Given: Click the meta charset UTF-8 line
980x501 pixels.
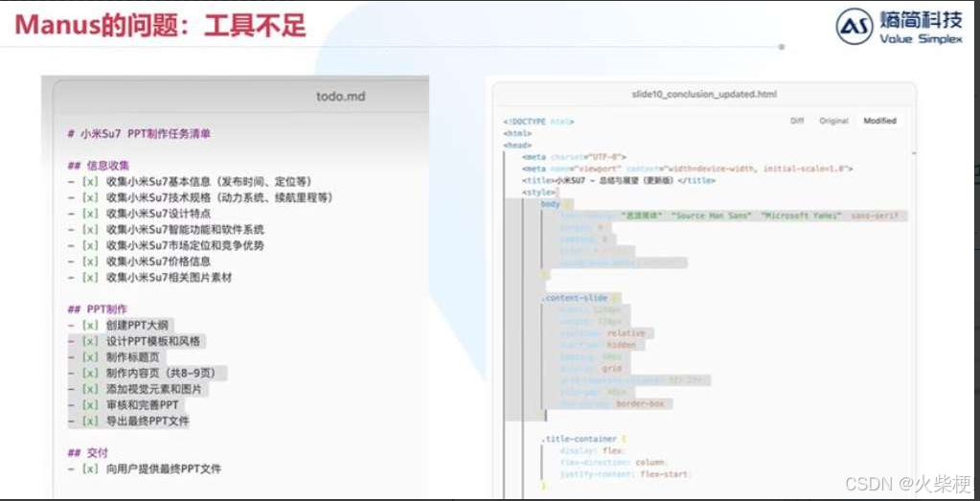Looking at the screenshot, I should tap(575, 157).
